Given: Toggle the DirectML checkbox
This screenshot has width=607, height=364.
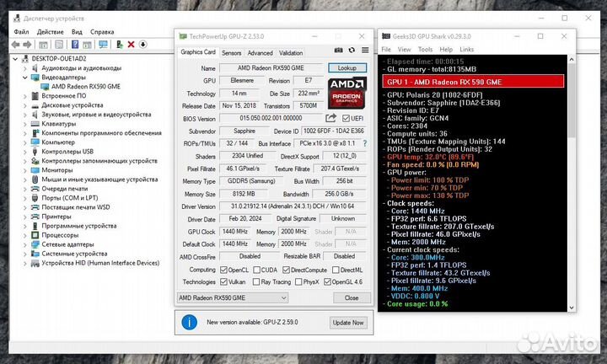Looking at the screenshot, I should [336, 270].
